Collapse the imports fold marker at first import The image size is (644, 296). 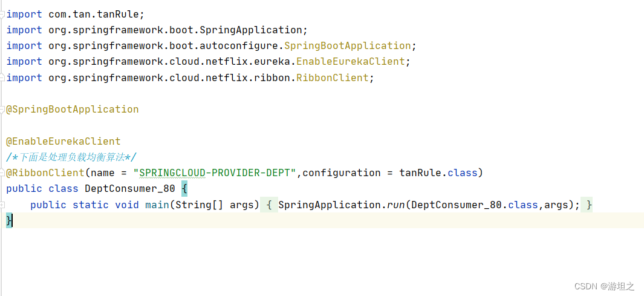[x=2, y=14]
